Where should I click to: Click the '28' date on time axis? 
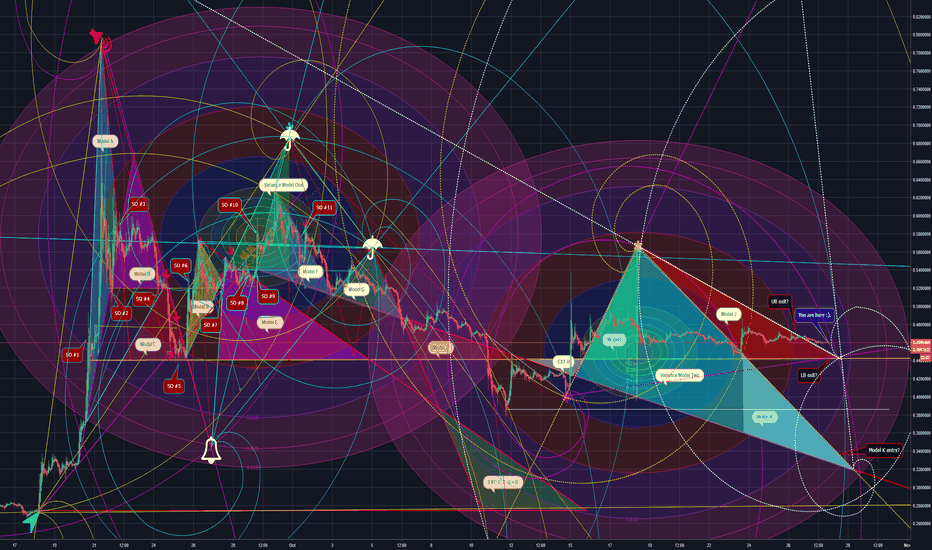point(233,545)
